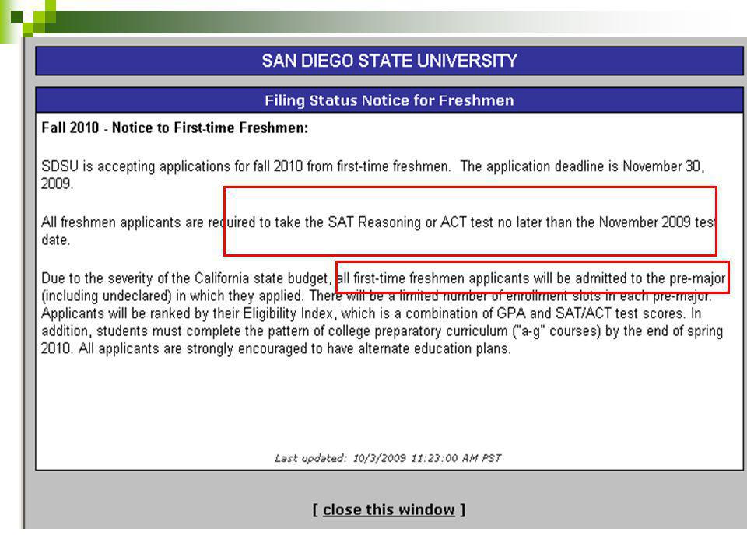The image size is (747, 560).
Task: Click the 'Last updated' timestamp line
Action: 388,458
